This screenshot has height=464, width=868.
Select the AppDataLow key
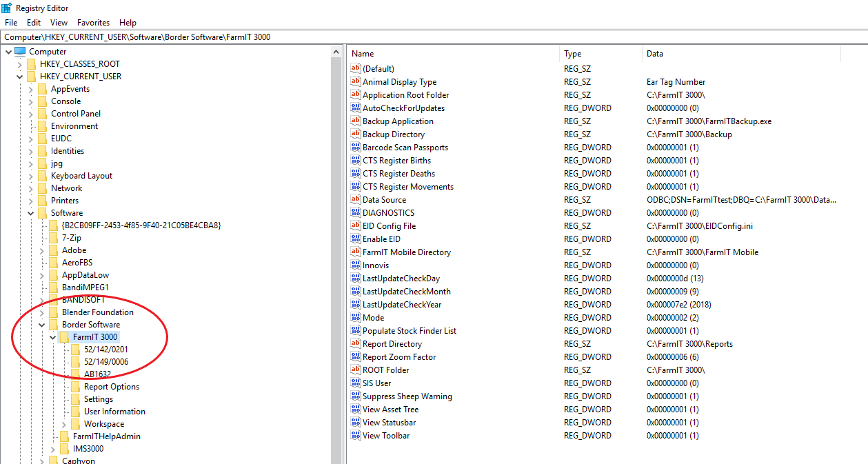(x=85, y=275)
